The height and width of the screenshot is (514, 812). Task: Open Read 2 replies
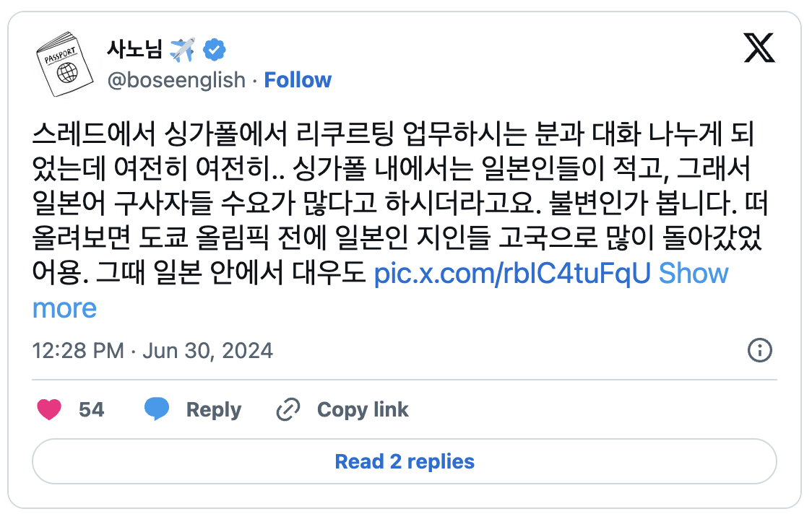[405, 462]
